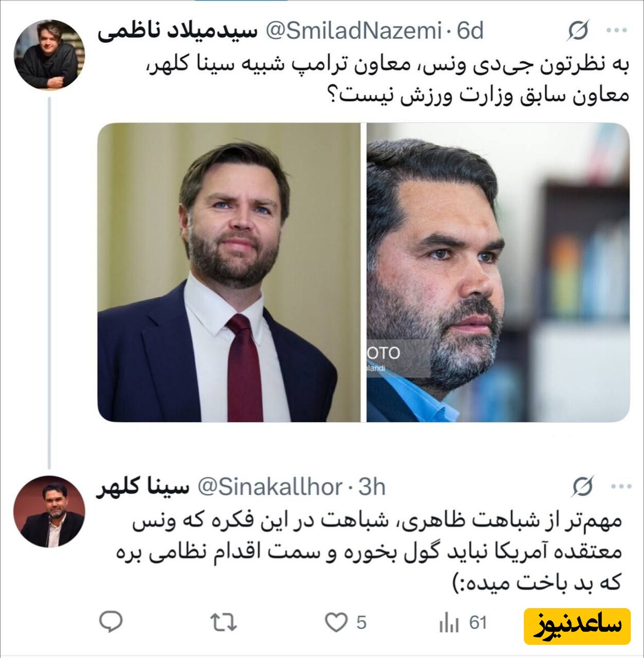Image resolution: width=644 pixels, height=658 pixels.
Task: Tap the retweet icon
Action: pos(224,622)
